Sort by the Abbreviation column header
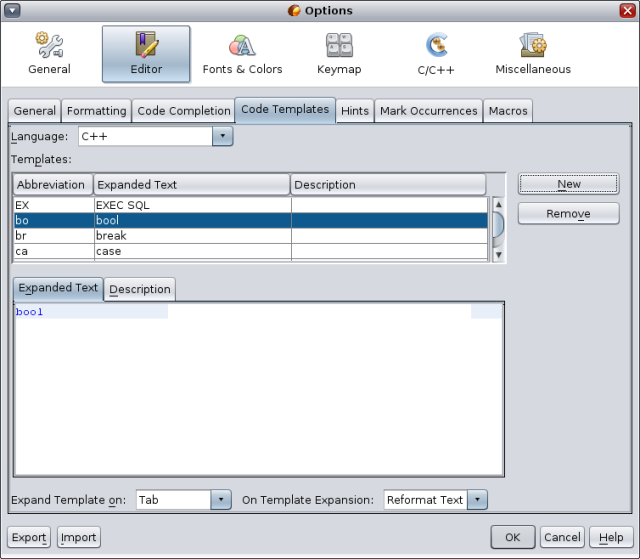640x559 pixels. pos(53,185)
